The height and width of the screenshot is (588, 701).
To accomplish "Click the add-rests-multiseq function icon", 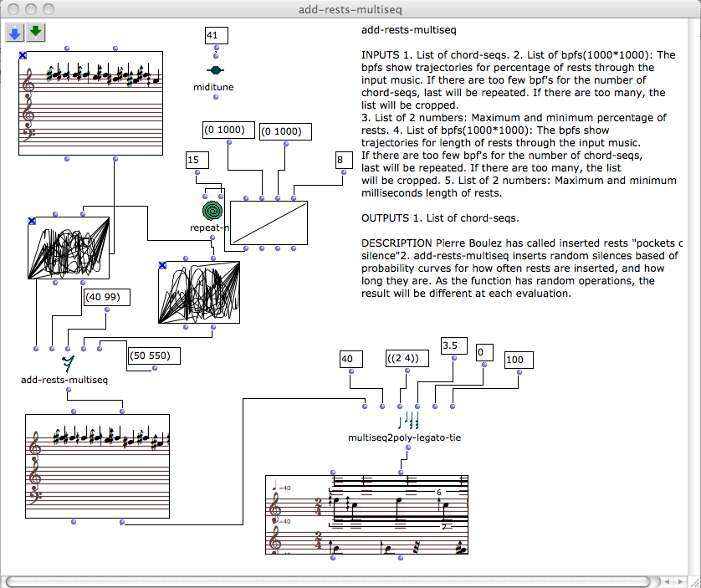I will 69,363.
